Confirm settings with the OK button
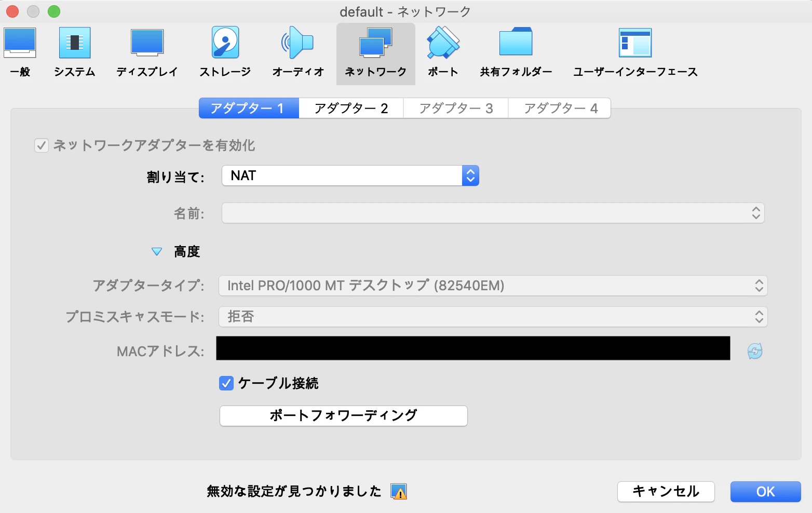812x513 pixels. click(766, 491)
